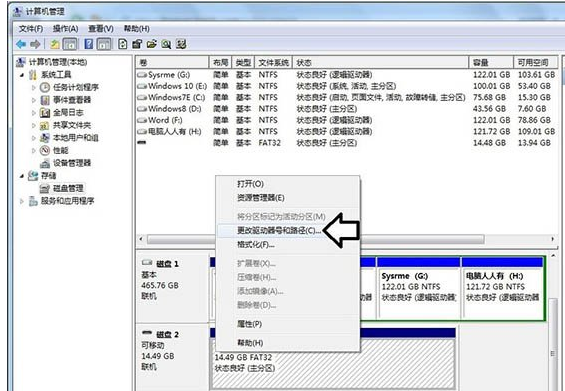
Task: Click the 磁盘 1 disk label
Action: [x=168, y=263]
